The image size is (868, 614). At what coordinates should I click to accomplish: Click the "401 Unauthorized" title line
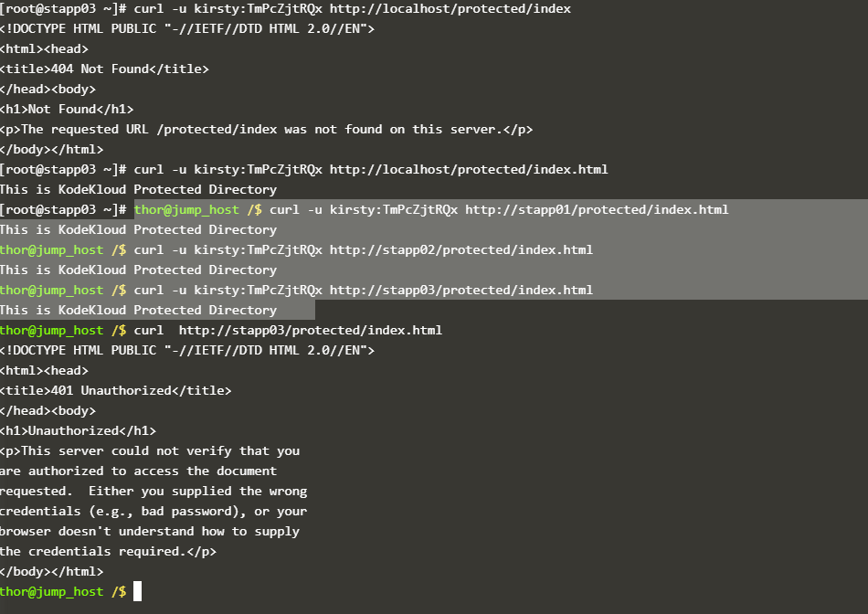[115, 390]
